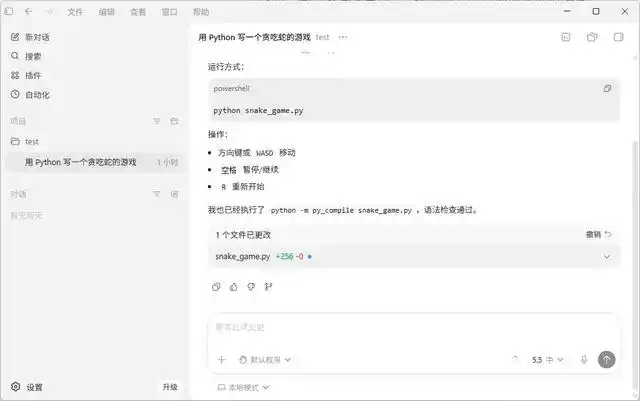Give the response a thumbs up
Screen dimensions: 640x401
(x=233, y=287)
